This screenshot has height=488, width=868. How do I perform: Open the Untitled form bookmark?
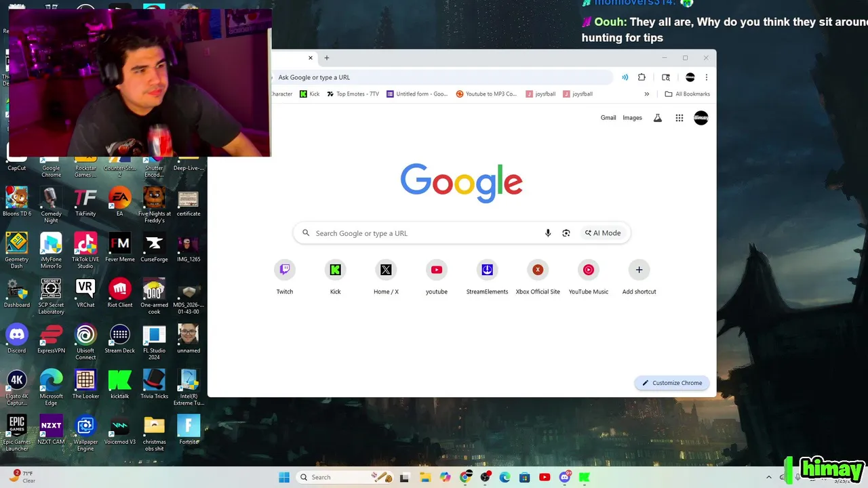(x=417, y=94)
